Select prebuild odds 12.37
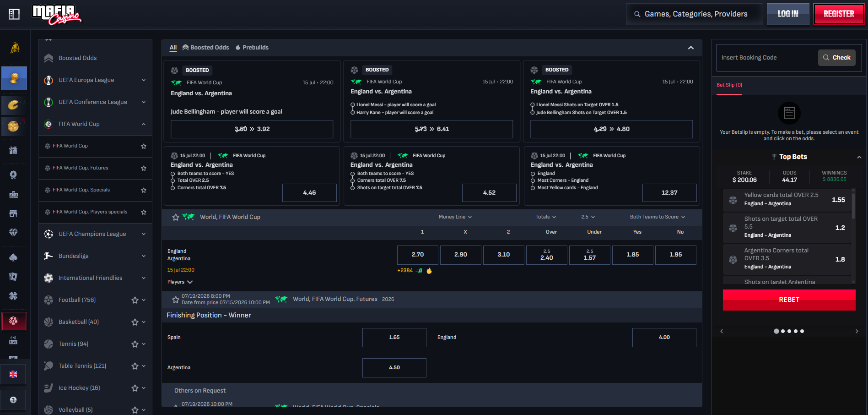The height and width of the screenshot is (415, 868). (669, 193)
